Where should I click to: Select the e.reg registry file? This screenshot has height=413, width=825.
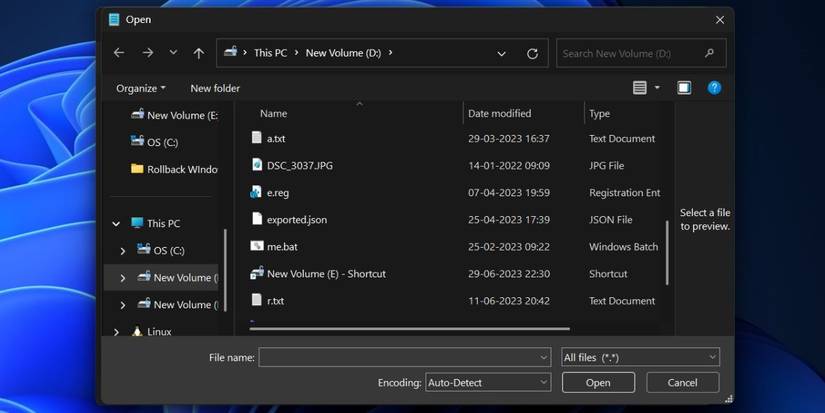tap(277, 192)
